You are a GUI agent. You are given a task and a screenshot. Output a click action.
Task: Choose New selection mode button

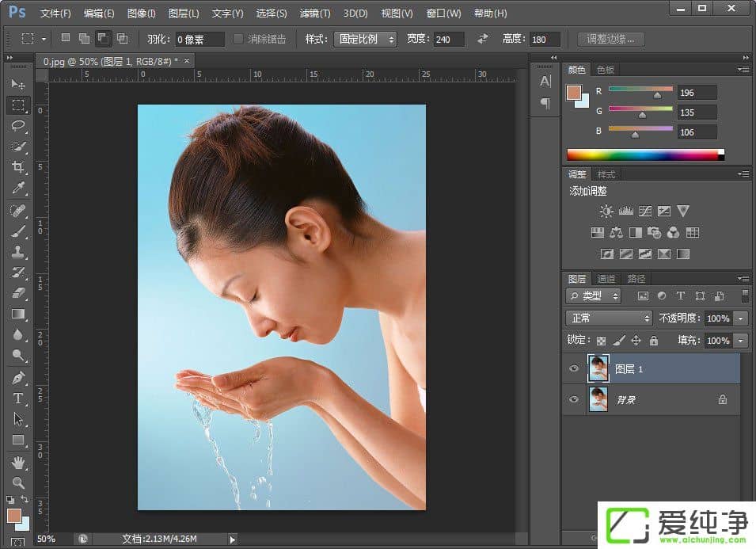tap(66, 38)
